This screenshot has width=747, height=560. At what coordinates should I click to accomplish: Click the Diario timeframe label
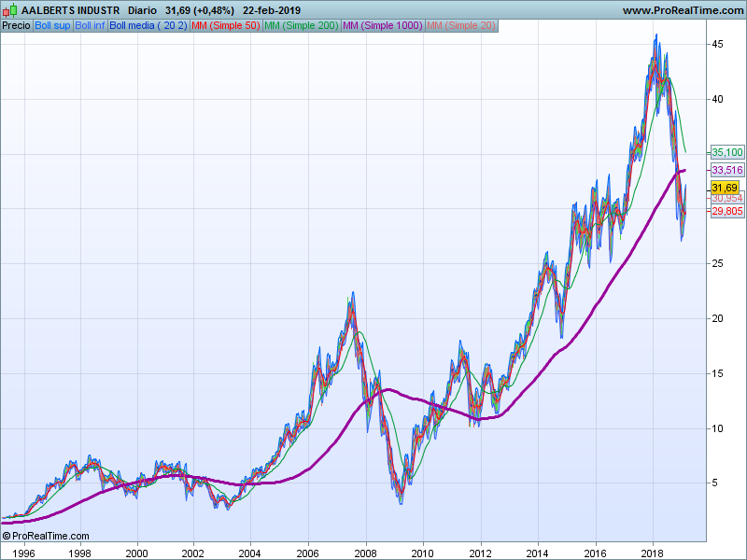[142, 10]
